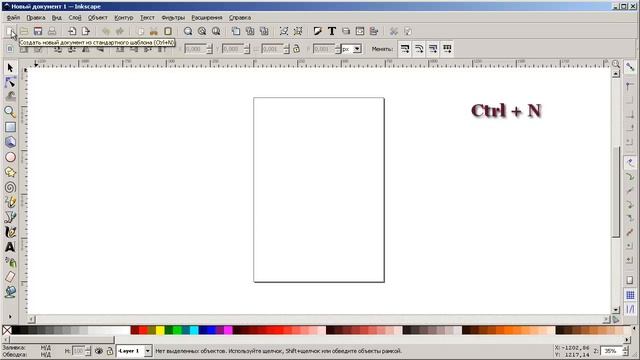This screenshot has height=360, width=640.
Task: Toggle Layer 1 lock icon
Action: coord(109,351)
